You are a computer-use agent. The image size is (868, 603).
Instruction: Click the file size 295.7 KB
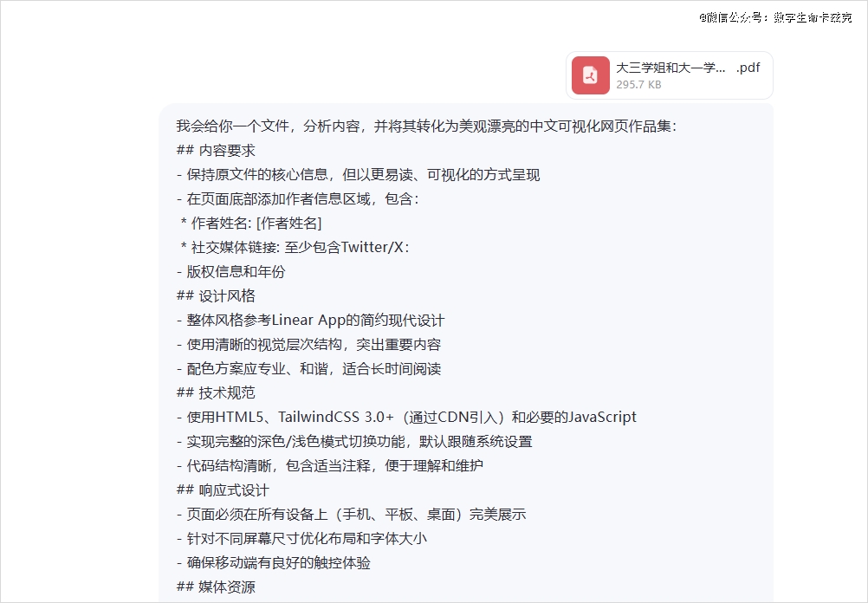tap(638, 85)
